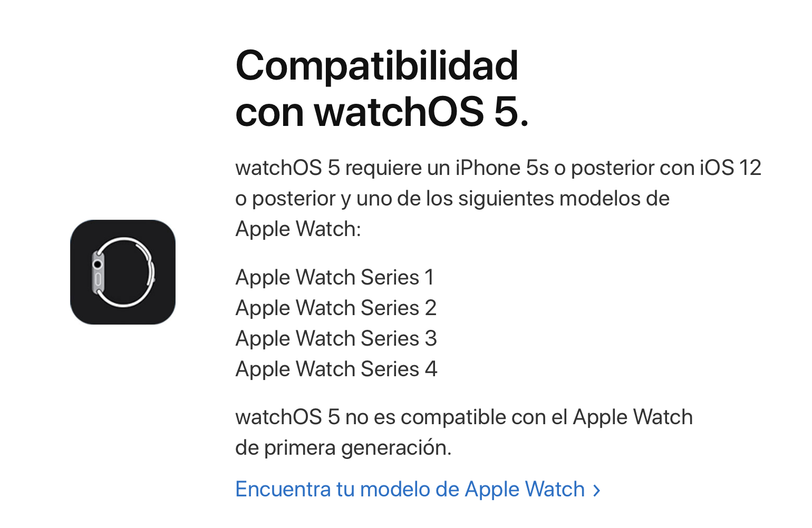Click Apple Watch Series 2 list entry
The height and width of the screenshot is (528, 812).
pos(336,308)
